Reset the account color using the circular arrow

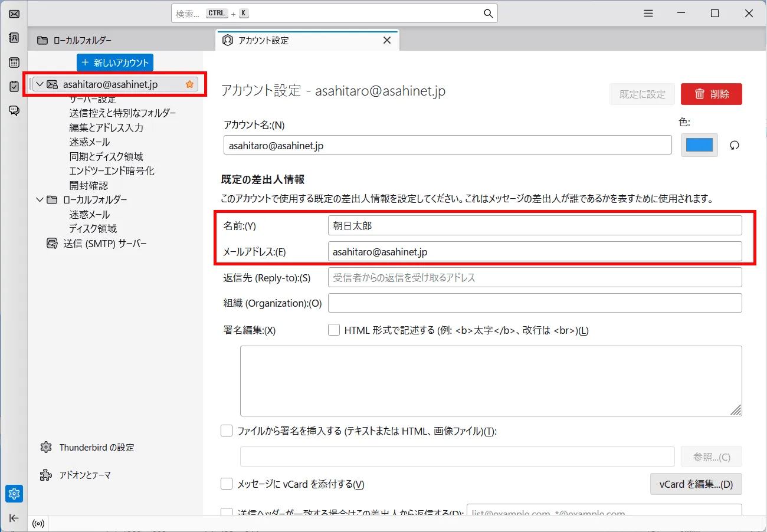(x=735, y=145)
